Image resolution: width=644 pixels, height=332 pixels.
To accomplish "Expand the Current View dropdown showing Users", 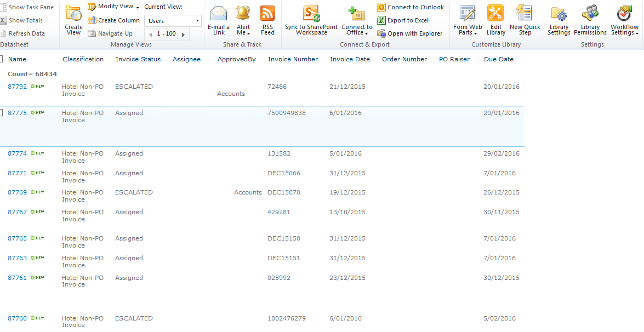I will (197, 21).
